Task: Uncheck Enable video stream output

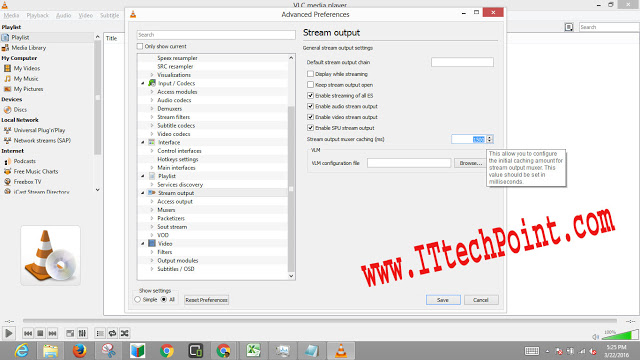Action: (310, 117)
